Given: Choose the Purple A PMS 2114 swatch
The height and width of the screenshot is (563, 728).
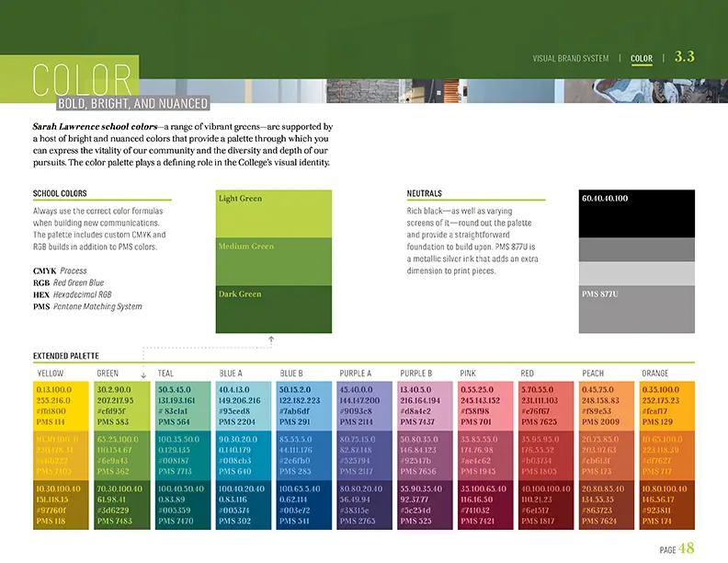Looking at the screenshot, I should tap(365, 406).
